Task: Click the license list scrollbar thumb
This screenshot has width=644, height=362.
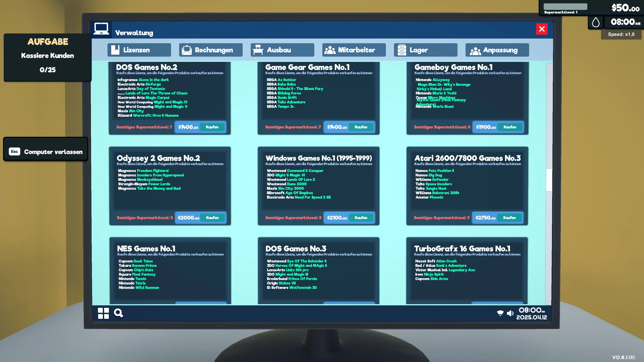Action: point(549,180)
